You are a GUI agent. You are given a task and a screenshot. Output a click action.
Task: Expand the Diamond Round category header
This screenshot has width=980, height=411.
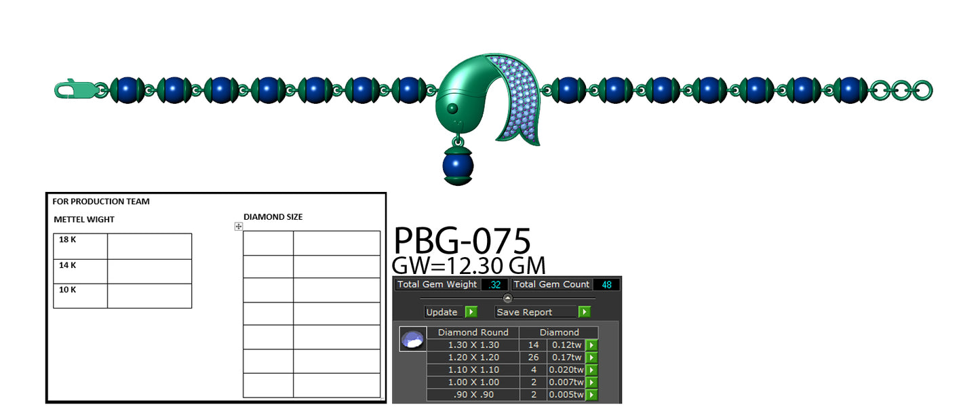[473, 332]
